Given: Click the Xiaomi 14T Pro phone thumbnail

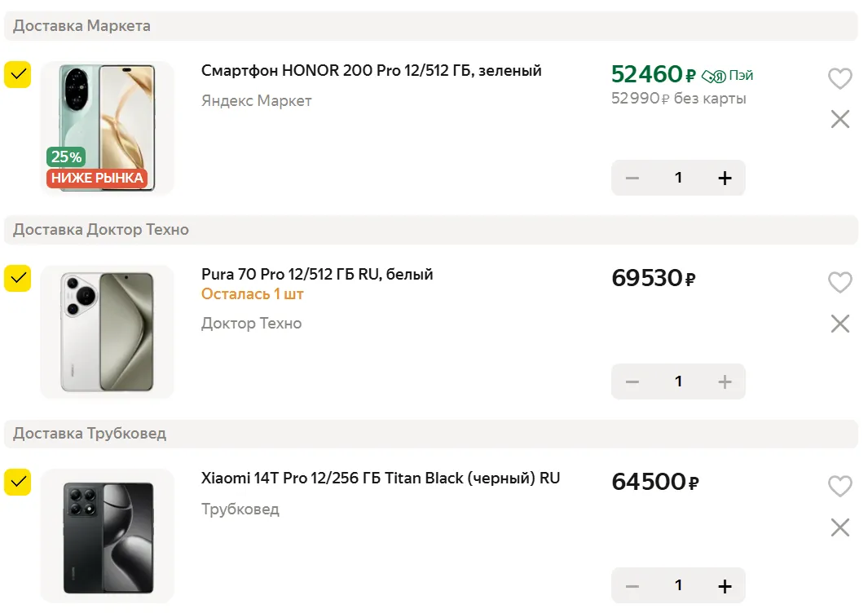Looking at the screenshot, I should click(107, 536).
